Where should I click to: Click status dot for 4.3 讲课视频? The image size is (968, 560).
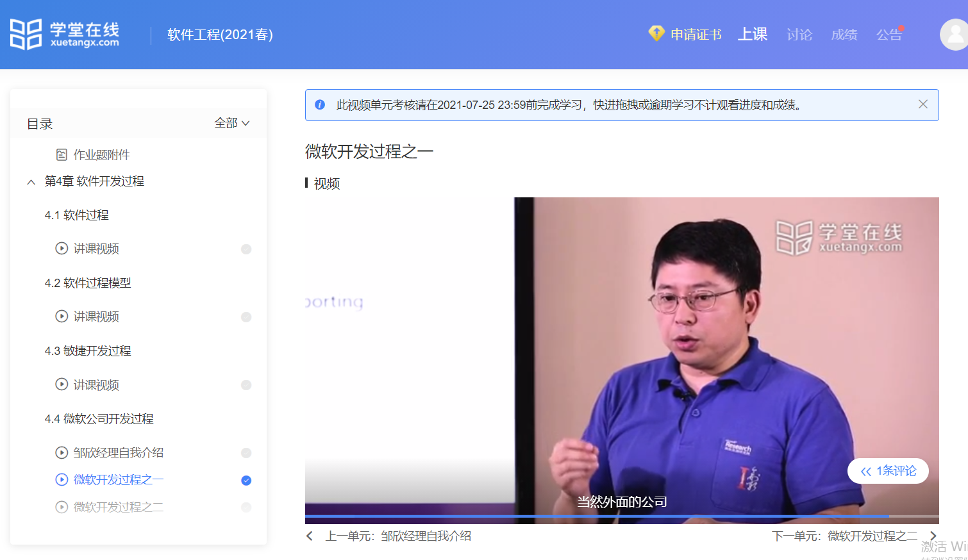tap(246, 385)
